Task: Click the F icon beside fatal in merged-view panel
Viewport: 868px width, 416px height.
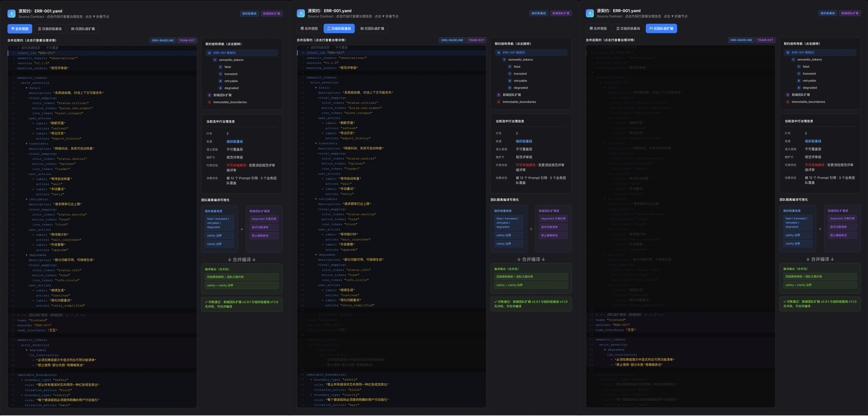Action: (x=220, y=67)
